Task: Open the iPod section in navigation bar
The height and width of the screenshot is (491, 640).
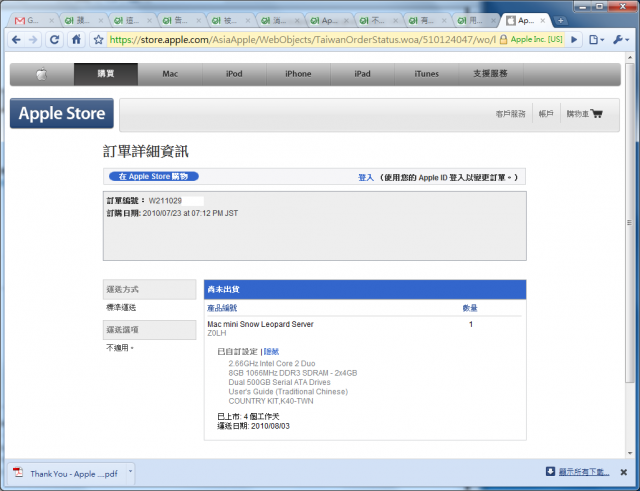Action: (234, 74)
